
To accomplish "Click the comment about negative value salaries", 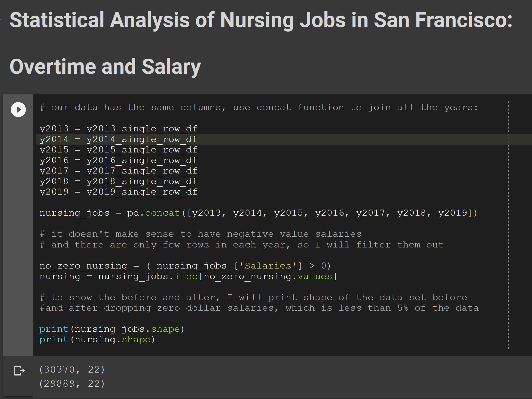I will pyautogui.click(x=200, y=234).
